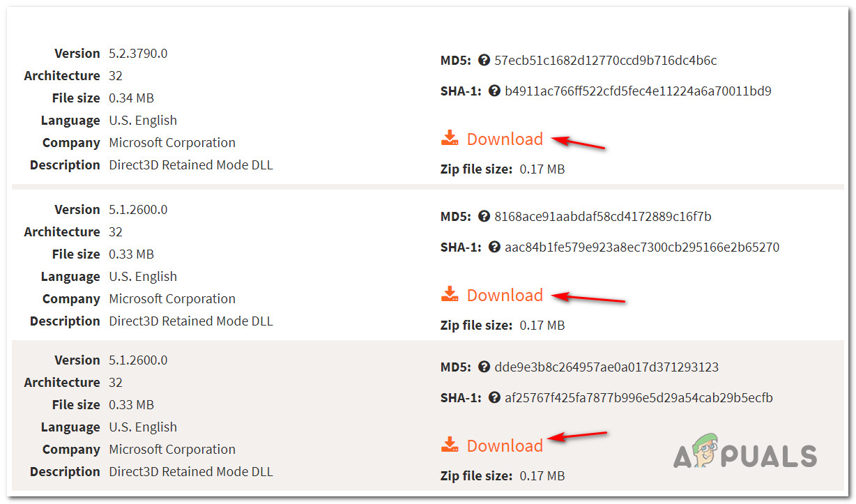Click the 0.34 MB file size value

click(131, 98)
